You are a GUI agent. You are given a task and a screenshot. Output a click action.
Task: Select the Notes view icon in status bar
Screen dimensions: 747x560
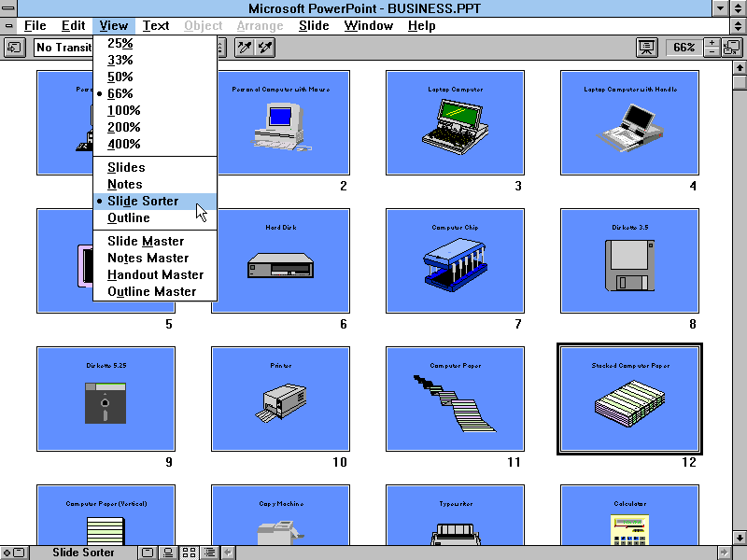tap(168, 552)
